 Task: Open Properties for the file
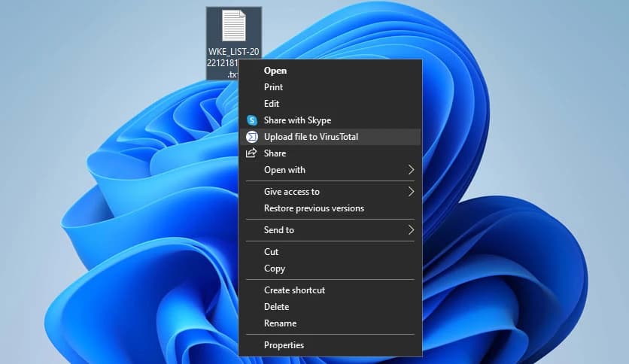[284, 345]
